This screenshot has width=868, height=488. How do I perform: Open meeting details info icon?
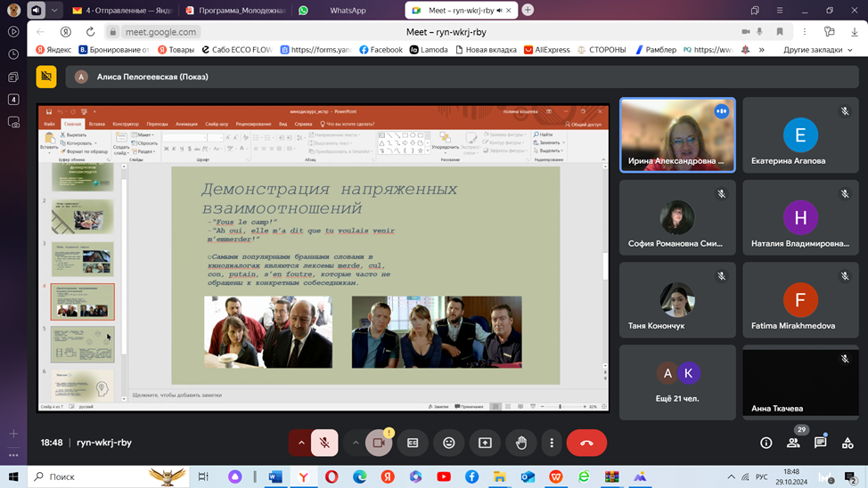[x=766, y=443]
